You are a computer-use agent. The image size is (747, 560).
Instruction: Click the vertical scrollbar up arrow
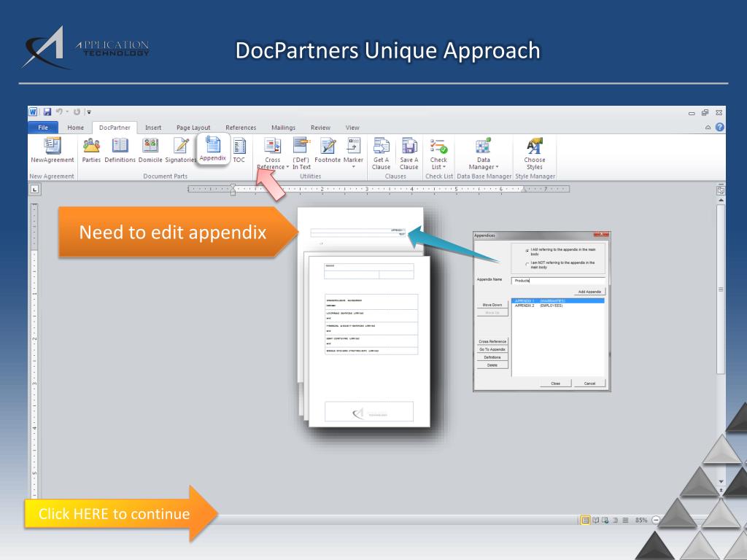(721, 201)
